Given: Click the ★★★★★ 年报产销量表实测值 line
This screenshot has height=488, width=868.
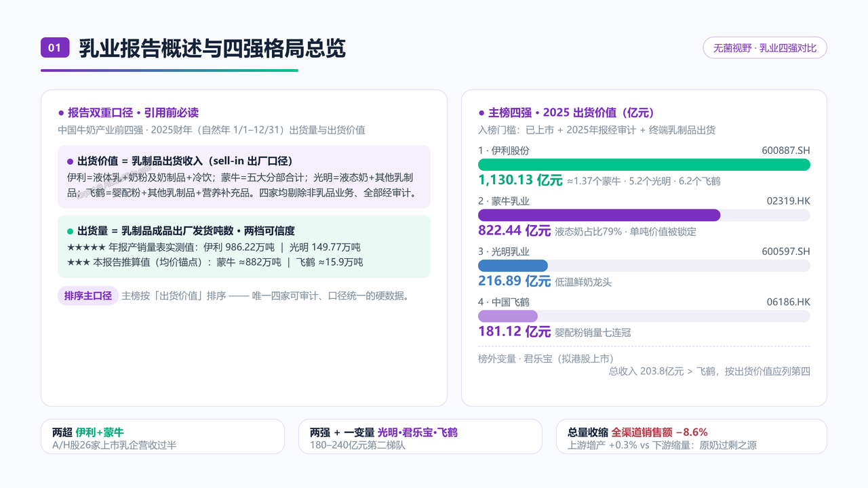Looking at the screenshot, I should pyautogui.click(x=214, y=247).
